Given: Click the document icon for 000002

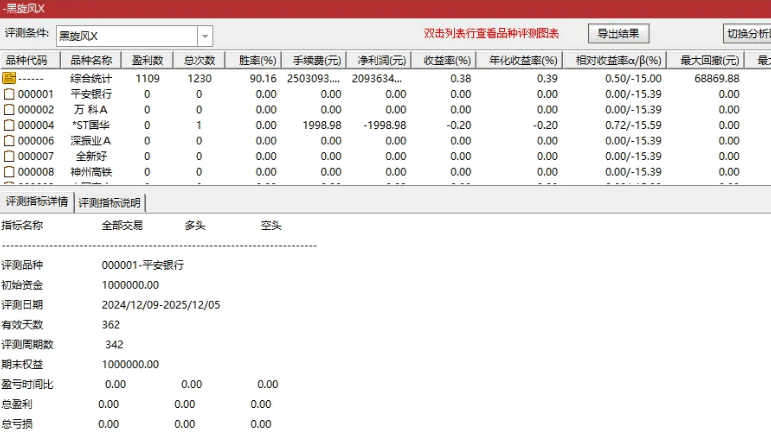Looking at the screenshot, I should 9,110.
